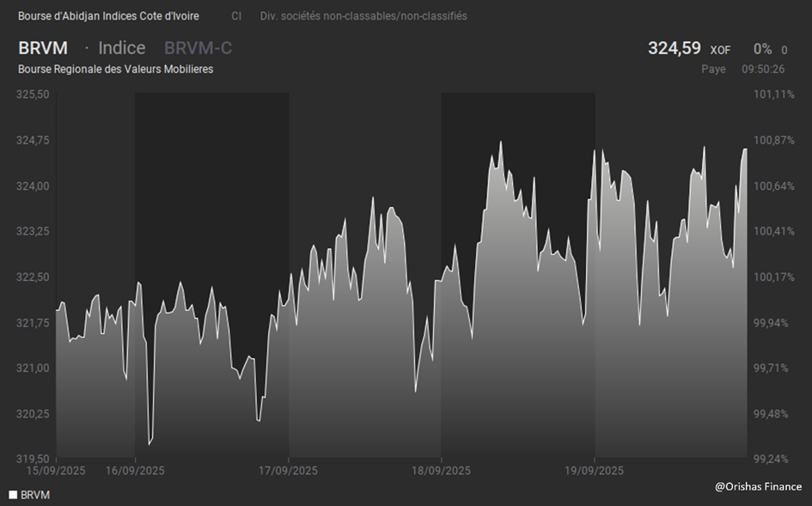
Task: Click the XOF currency label
Action: point(720,50)
